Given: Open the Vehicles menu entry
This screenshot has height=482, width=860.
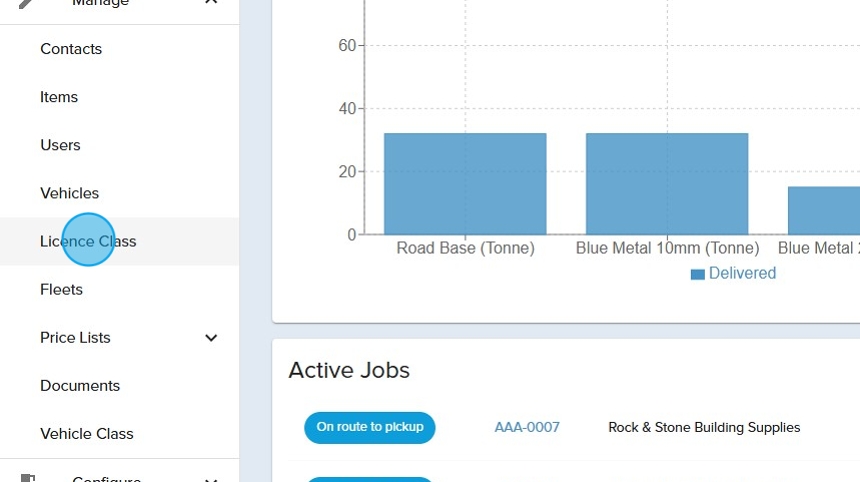Looking at the screenshot, I should click(x=69, y=193).
